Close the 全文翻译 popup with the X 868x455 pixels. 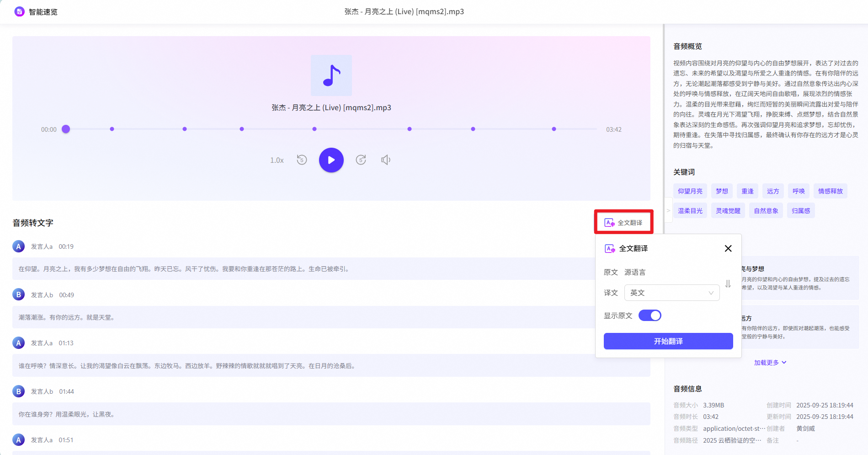click(x=728, y=248)
